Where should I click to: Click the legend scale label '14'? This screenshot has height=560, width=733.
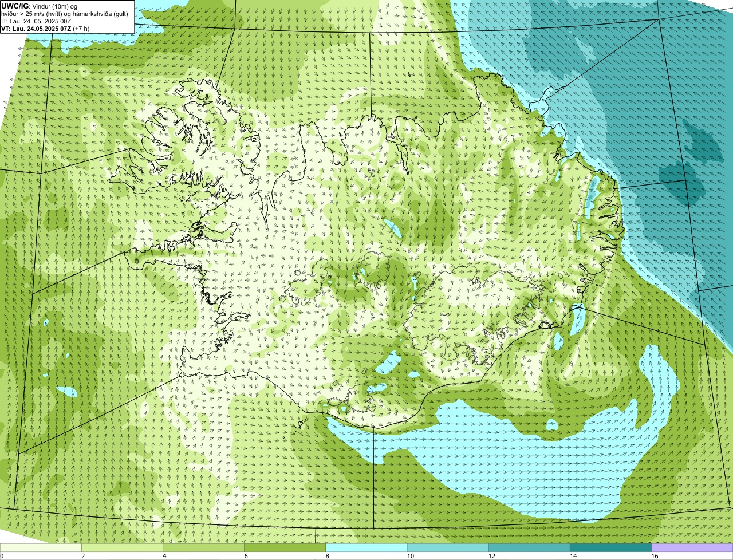click(x=573, y=556)
